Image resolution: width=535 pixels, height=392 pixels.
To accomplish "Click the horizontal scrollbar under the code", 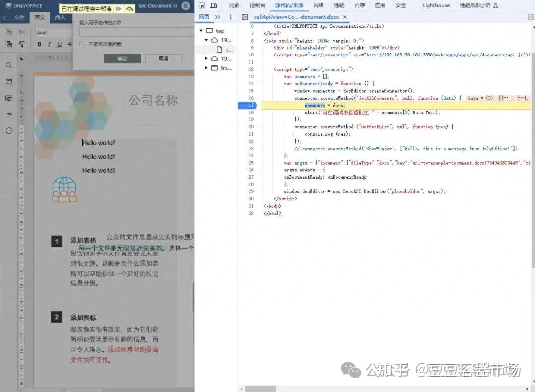I will coord(261,389).
